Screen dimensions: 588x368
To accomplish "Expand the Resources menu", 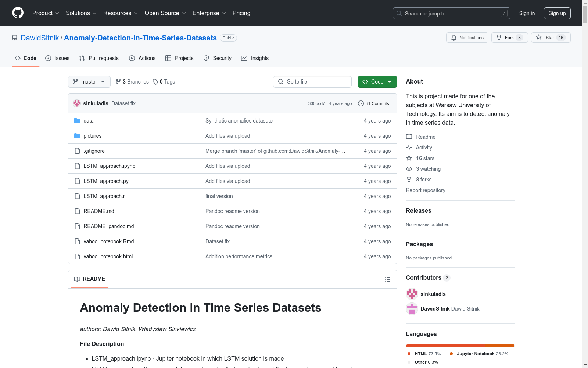I will pyautogui.click(x=121, y=13).
